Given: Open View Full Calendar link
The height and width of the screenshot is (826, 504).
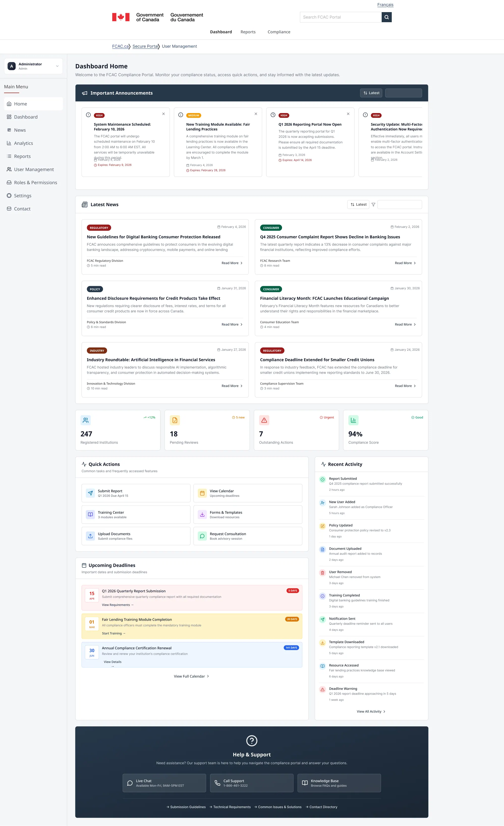Looking at the screenshot, I should click(191, 676).
